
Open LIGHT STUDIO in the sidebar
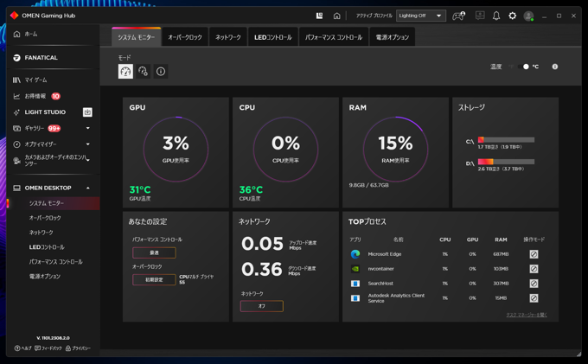pos(40,112)
